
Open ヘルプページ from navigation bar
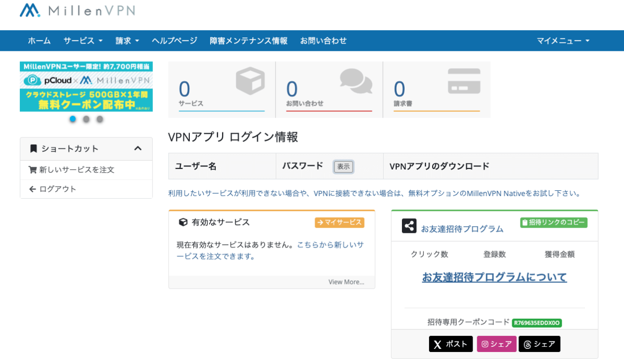click(x=175, y=41)
